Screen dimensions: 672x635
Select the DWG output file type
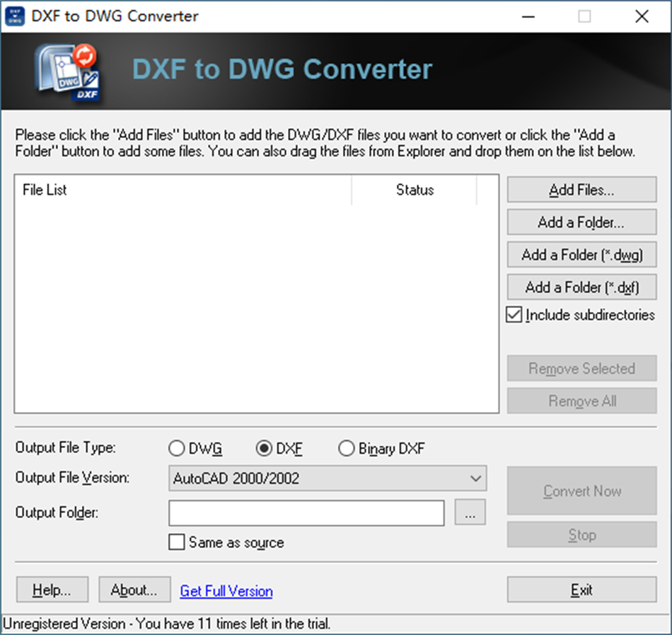(177, 447)
